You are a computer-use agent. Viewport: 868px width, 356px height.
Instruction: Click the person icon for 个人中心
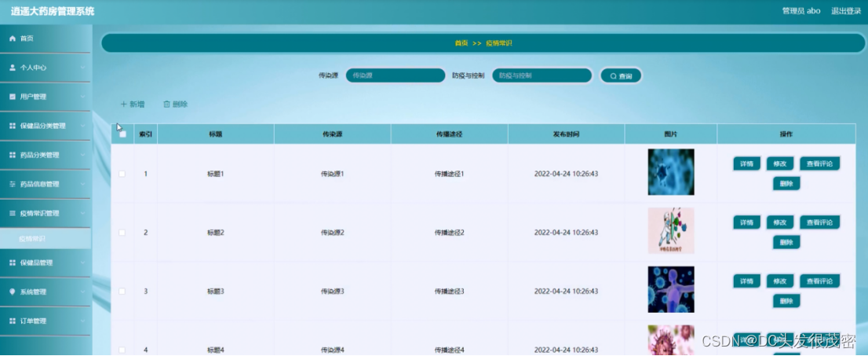click(x=13, y=68)
